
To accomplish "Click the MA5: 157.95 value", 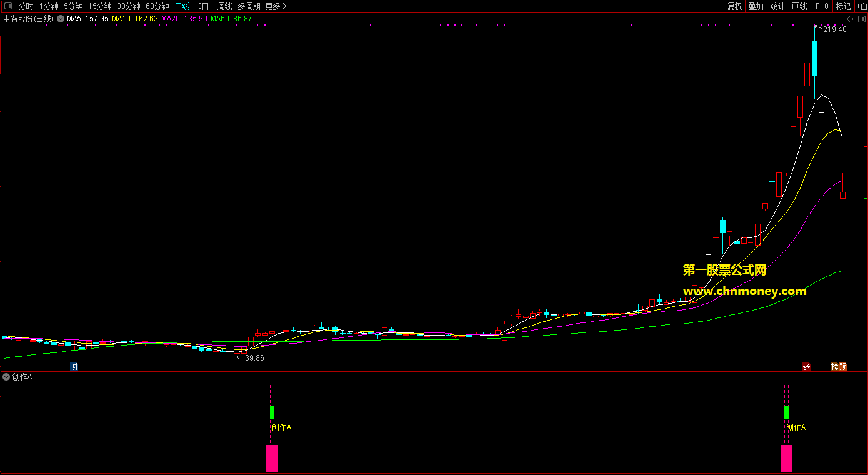I will click(x=87, y=19).
